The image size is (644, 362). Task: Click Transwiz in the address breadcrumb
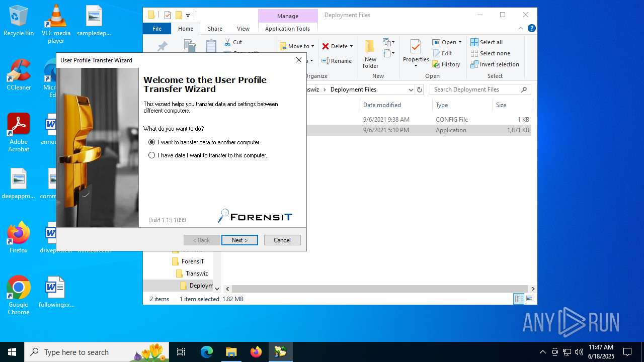click(313, 89)
